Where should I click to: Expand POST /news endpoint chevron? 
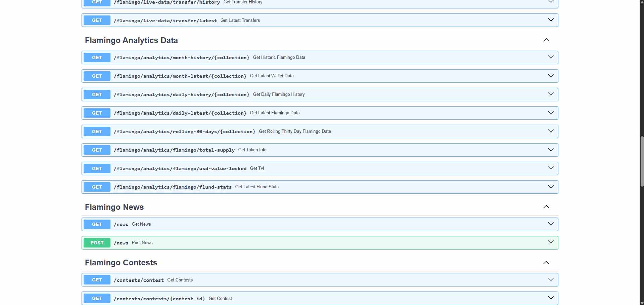[x=551, y=242]
